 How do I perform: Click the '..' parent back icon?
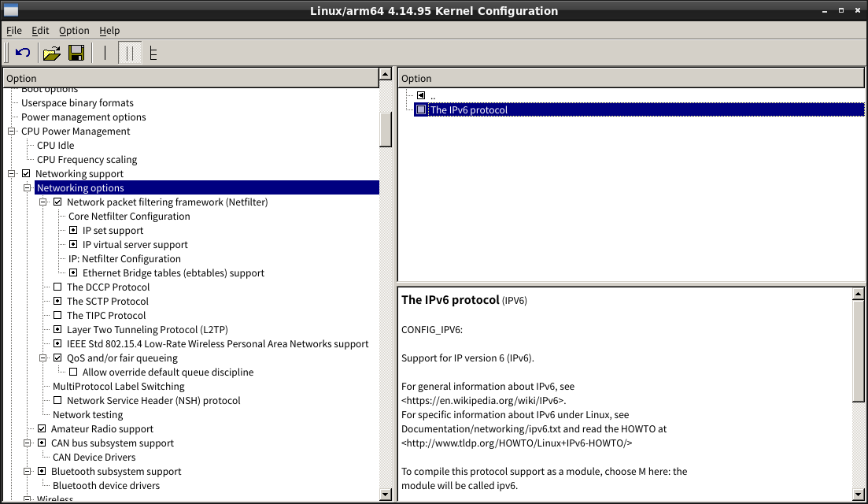click(421, 96)
